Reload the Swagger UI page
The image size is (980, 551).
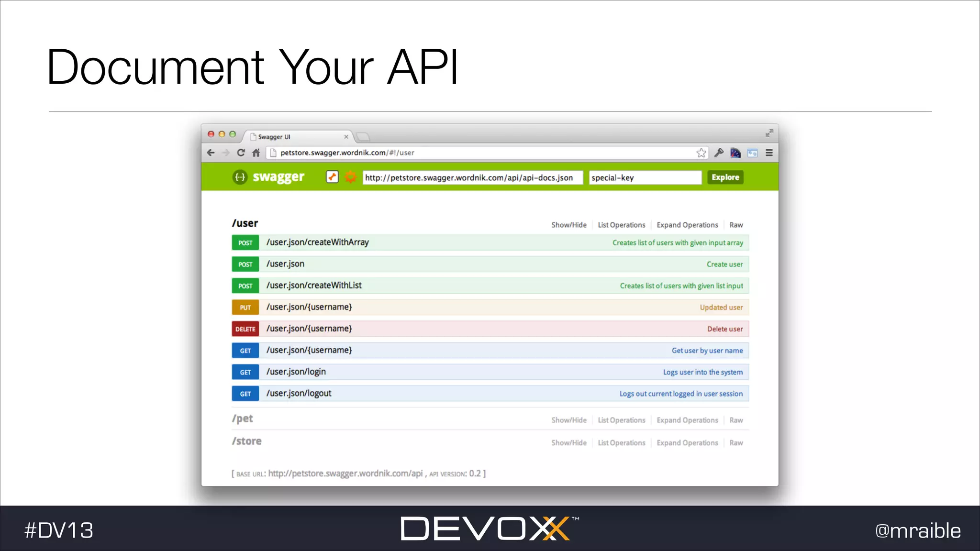pyautogui.click(x=241, y=153)
